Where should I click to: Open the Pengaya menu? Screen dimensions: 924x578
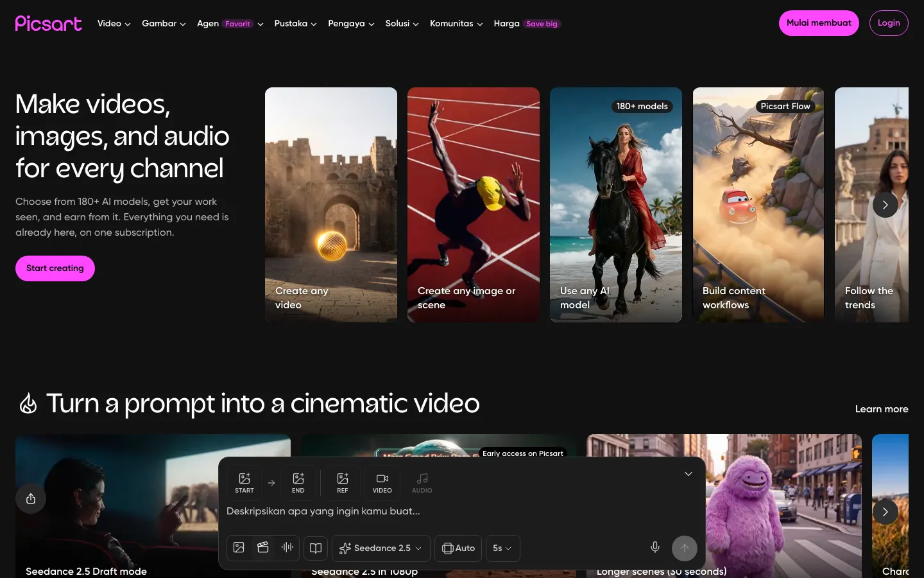(x=351, y=24)
